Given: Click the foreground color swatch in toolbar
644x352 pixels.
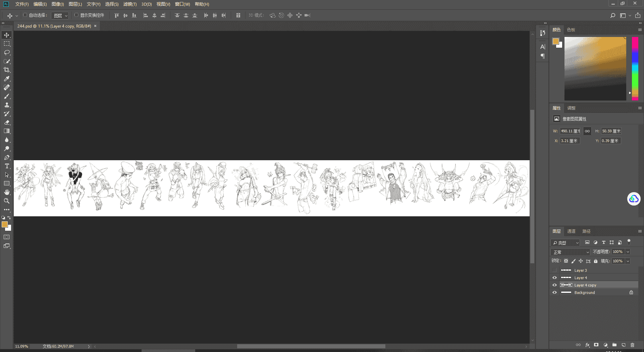Looking at the screenshot, I should coord(5,224).
